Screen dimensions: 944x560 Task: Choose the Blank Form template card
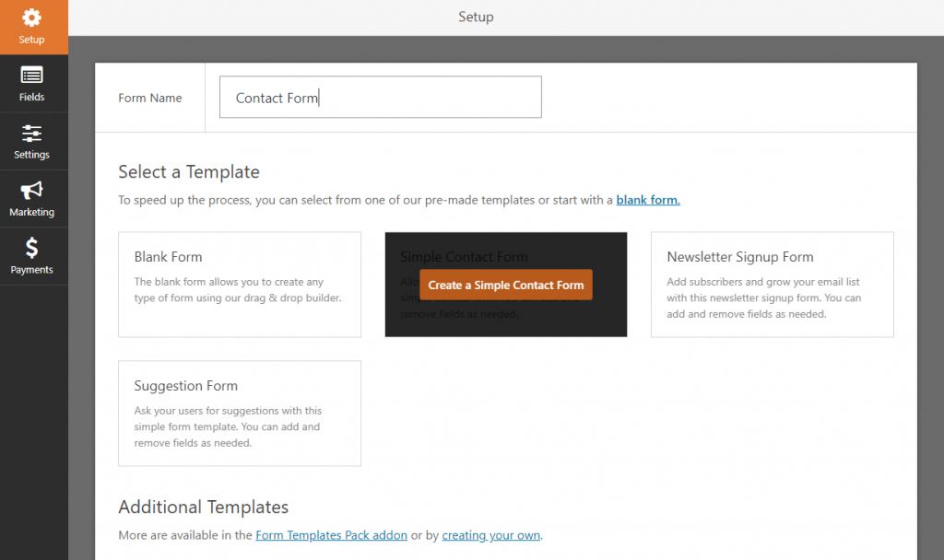[x=240, y=285]
